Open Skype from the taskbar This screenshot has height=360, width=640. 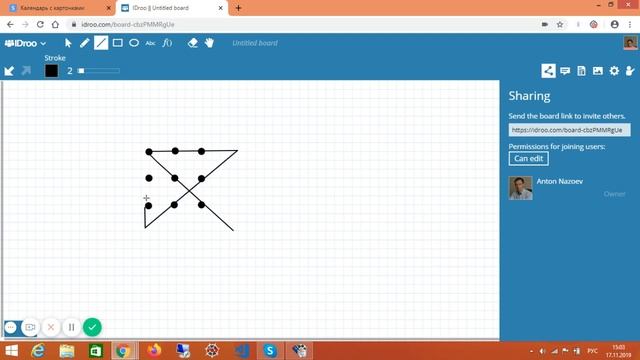[270, 350]
